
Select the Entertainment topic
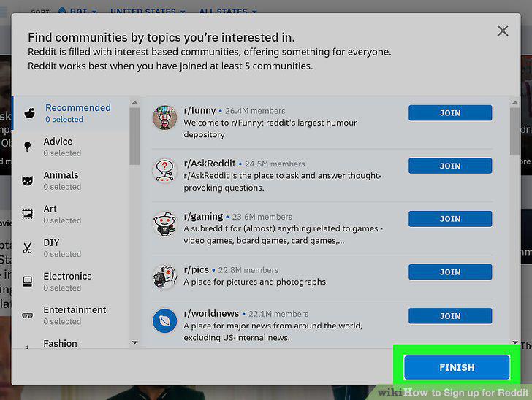point(71,315)
